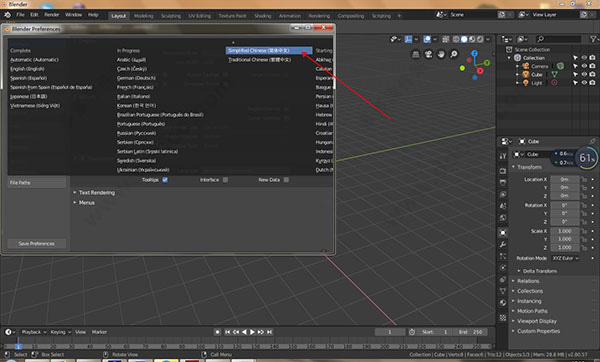Screen dimensions: 600x362
Task: Click the timeline End frame field
Action: (471, 332)
